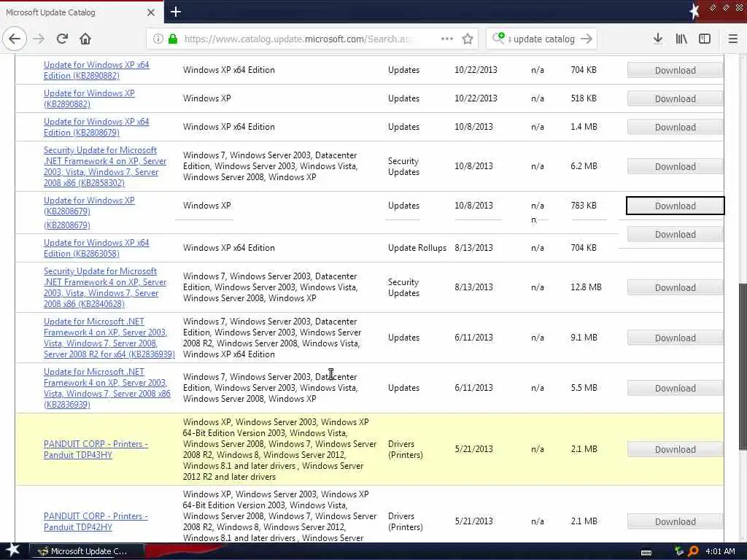Open Update for Windows XP x64 Edition (KB2808679)
This screenshot has width=747, height=560.
pos(96,127)
